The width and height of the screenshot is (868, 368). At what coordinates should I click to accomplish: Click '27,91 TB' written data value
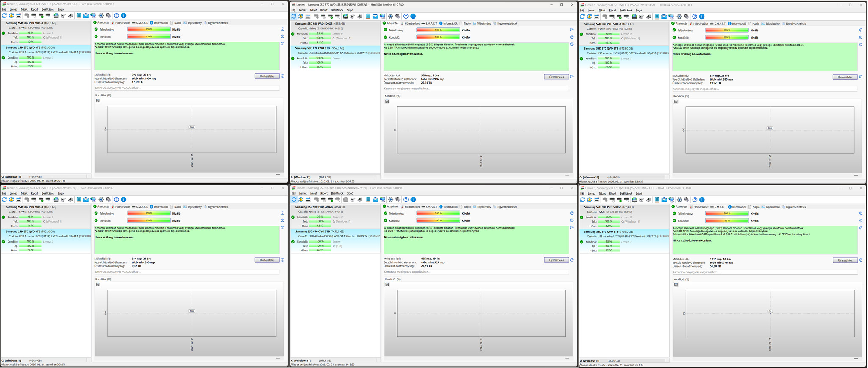[427, 266]
